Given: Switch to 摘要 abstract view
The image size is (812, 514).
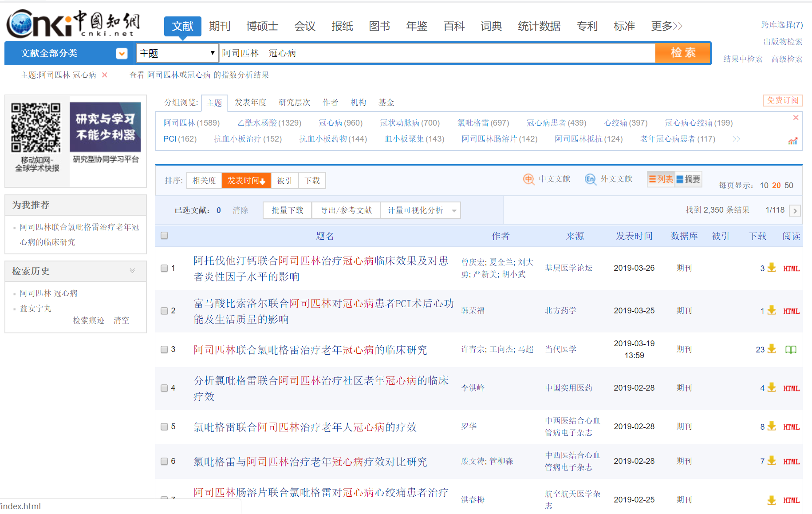Looking at the screenshot, I should [x=688, y=179].
